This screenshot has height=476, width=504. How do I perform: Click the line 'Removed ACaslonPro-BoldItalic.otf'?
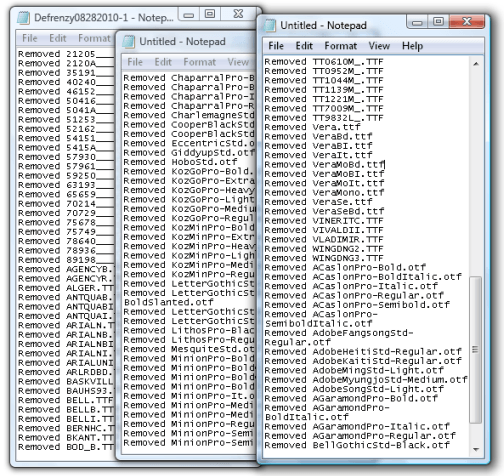coord(363,277)
